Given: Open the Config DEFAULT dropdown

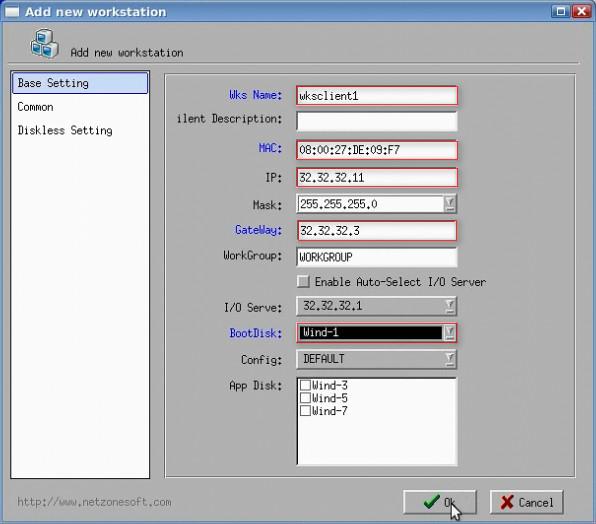Looking at the screenshot, I should 450,359.
